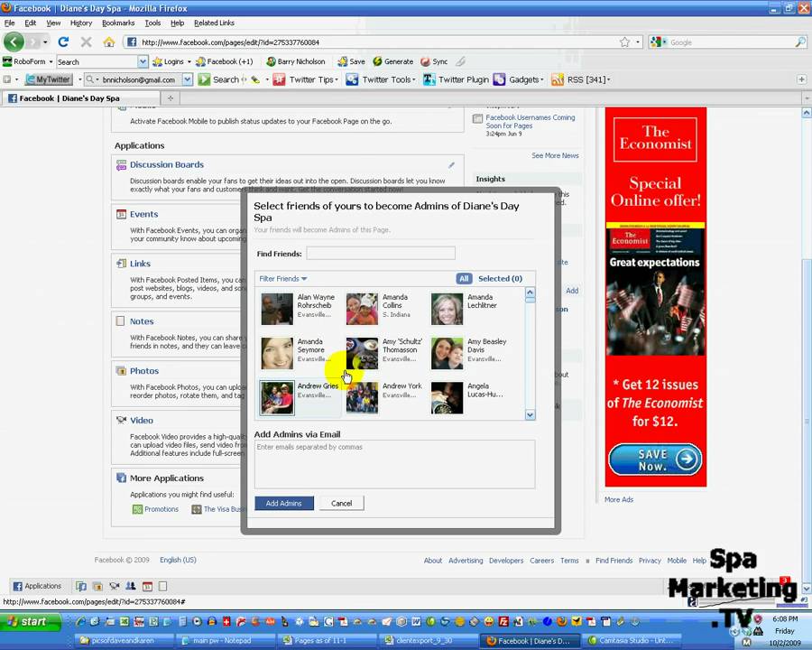Open new tab with plus button
812x650 pixels.
click(170, 97)
